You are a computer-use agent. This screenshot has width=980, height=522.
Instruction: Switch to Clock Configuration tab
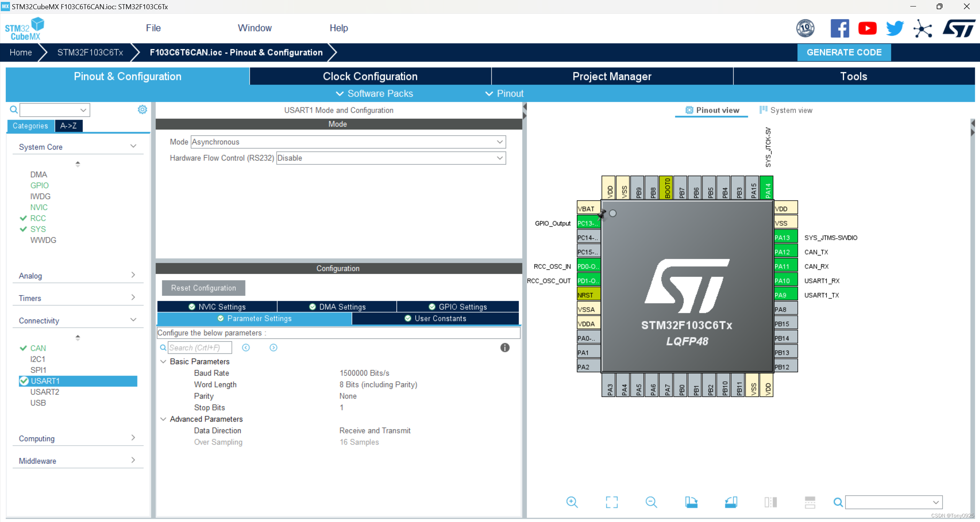click(370, 77)
